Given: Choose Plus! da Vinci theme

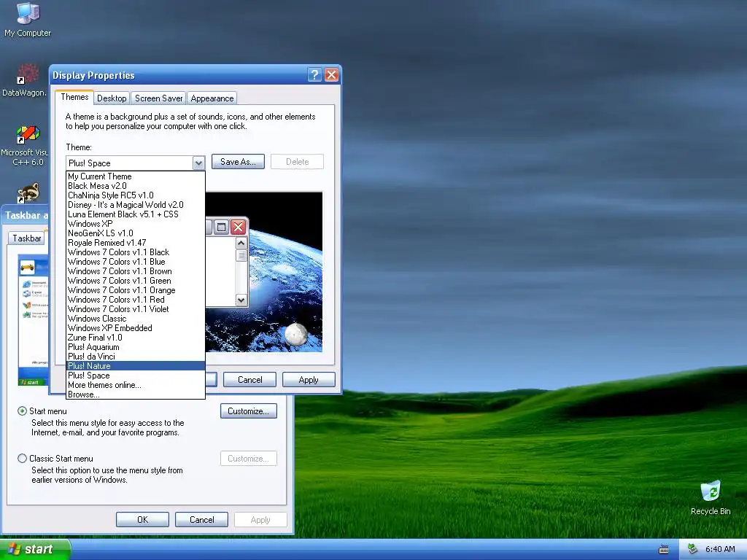Looking at the screenshot, I should pyautogui.click(x=135, y=357).
